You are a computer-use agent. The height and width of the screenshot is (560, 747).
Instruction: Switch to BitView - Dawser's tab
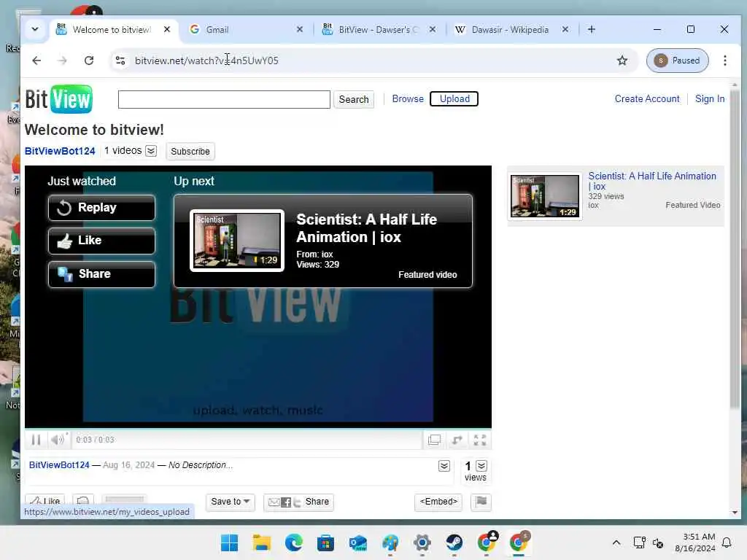point(379,29)
